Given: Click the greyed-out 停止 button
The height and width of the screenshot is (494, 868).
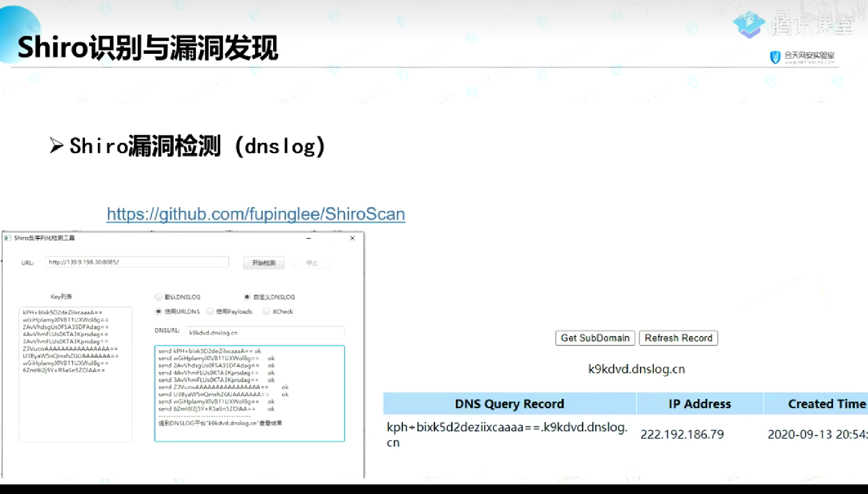Looking at the screenshot, I should point(312,263).
